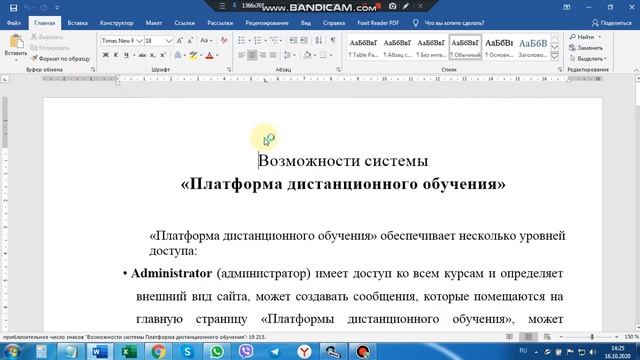This screenshot has height=360, width=640.
Task: Click the 150 % zoom level in status bar
Action: (x=631, y=337)
